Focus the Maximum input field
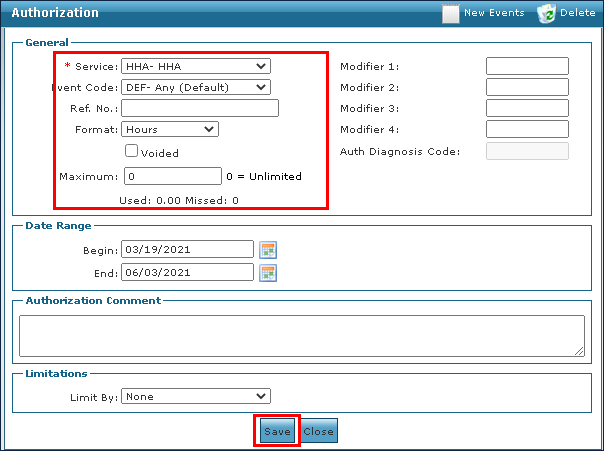Image resolution: width=604 pixels, height=451 pixels. tap(171, 176)
